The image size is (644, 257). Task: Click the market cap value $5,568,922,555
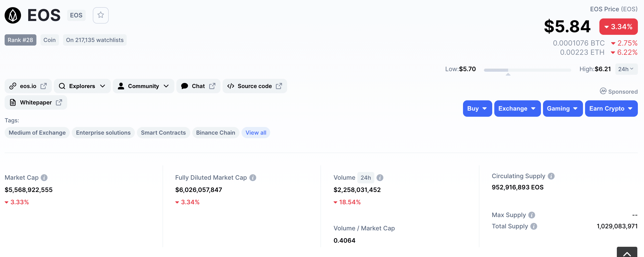[29, 190]
